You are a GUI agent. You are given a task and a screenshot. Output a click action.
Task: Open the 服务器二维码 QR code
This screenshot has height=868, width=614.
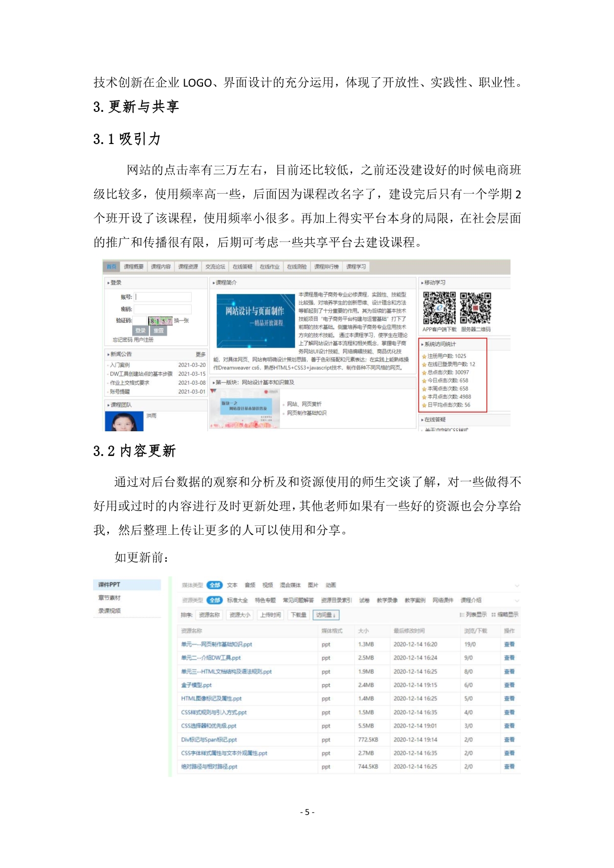tap(475, 307)
